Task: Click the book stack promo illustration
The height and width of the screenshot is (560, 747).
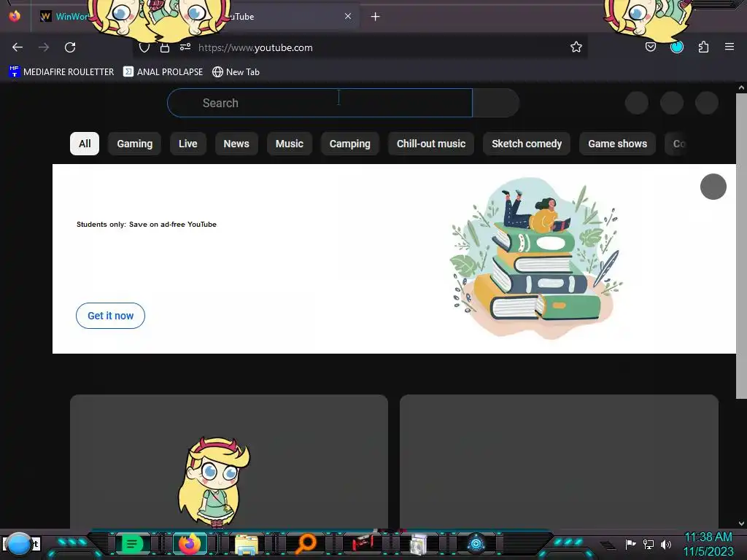Action: click(x=536, y=258)
